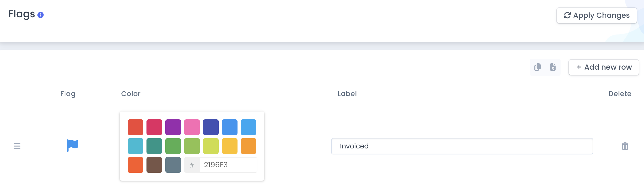The height and width of the screenshot is (189, 644).
Task: Click the Delete column header
Action: click(620, 94)
